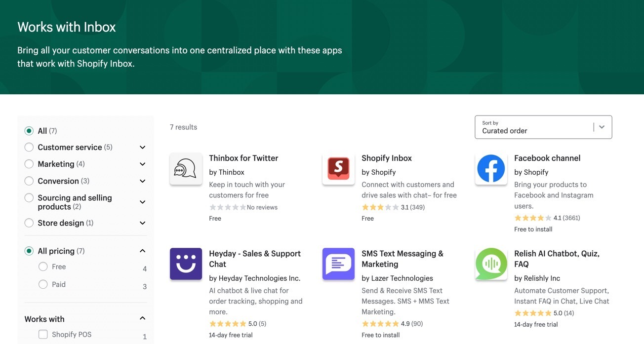Open the Sort by Curated order dropdown

coord(543,127)
